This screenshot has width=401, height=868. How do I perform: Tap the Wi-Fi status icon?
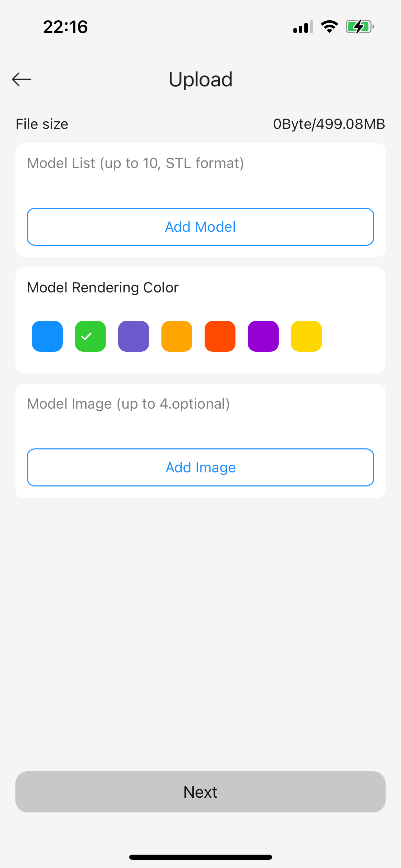pyautogui.click(x=329, y=27)
